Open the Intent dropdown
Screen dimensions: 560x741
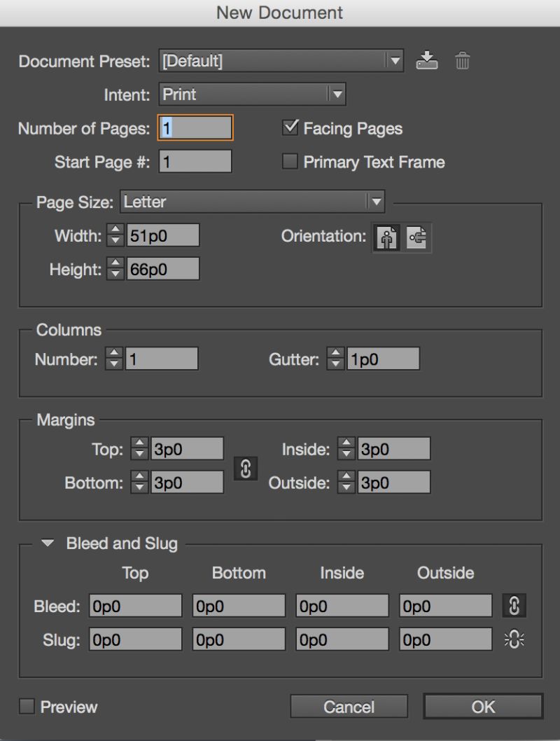[x=337, y=94]
